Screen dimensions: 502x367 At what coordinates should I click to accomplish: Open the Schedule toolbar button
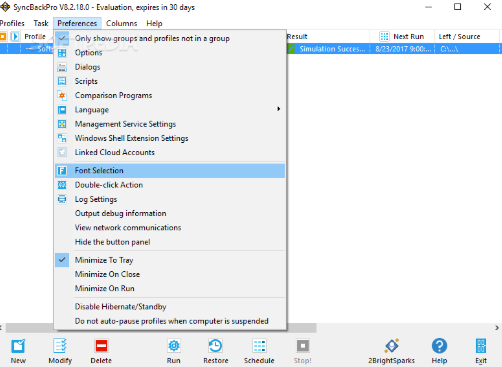259,351
